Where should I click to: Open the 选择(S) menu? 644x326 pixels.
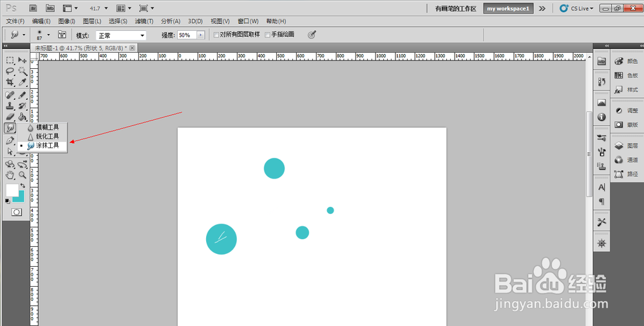(118, 21)
